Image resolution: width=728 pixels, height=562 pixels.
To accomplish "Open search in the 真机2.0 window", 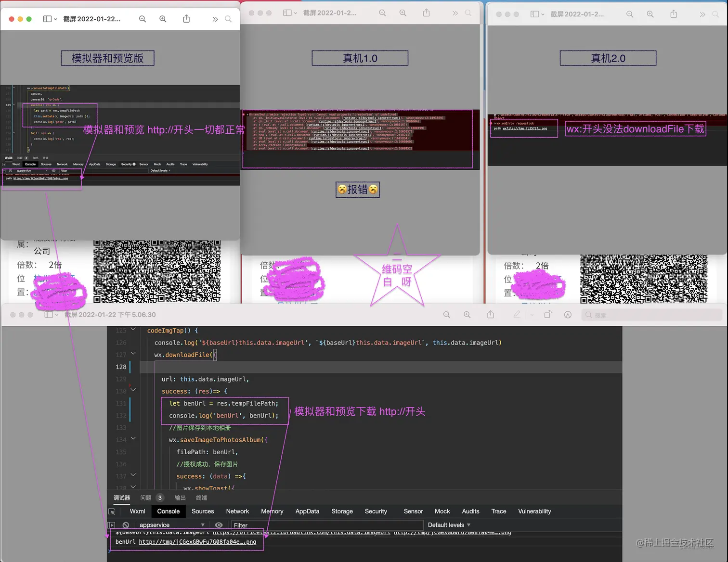I will 715,14.
